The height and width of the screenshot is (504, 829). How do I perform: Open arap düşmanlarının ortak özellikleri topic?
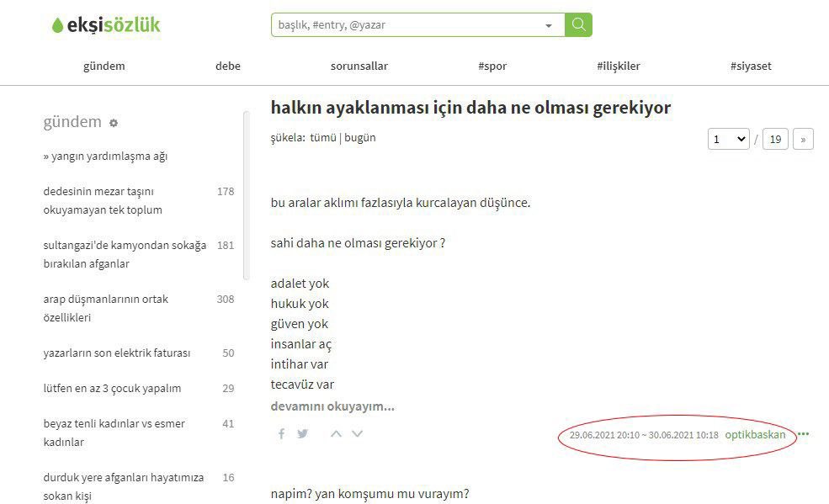(x=106, y=309)
